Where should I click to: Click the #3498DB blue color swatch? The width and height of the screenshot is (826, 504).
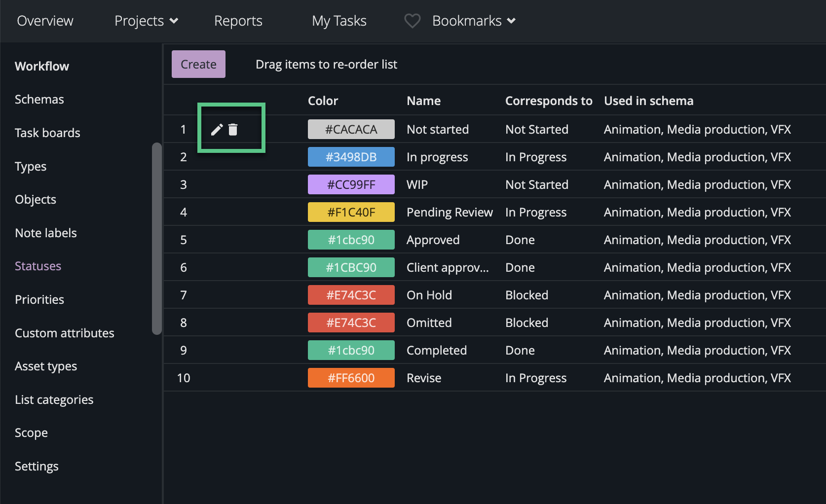[351, 157]
